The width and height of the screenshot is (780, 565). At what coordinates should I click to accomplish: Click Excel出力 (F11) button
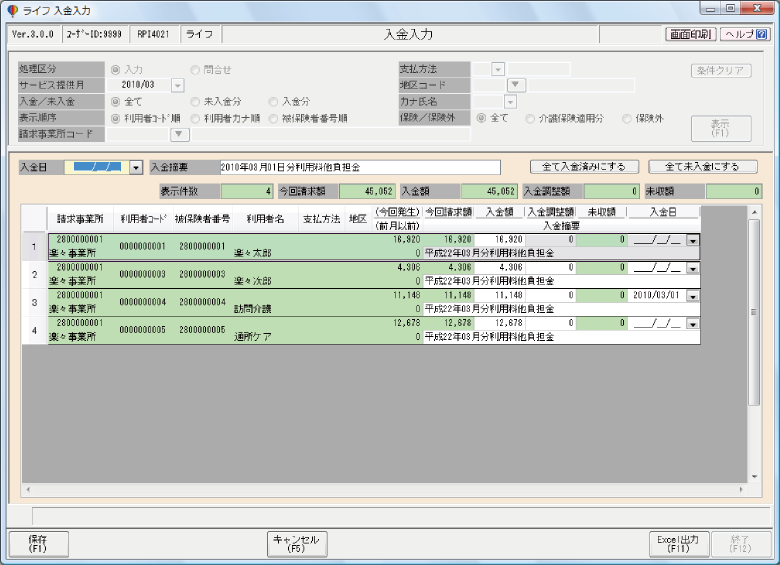point(679,544)
